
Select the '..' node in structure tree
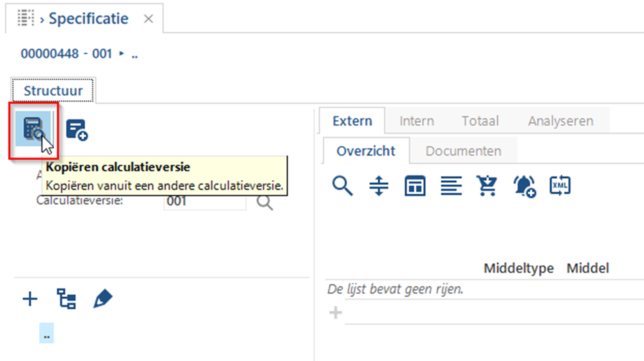[46, 333]
